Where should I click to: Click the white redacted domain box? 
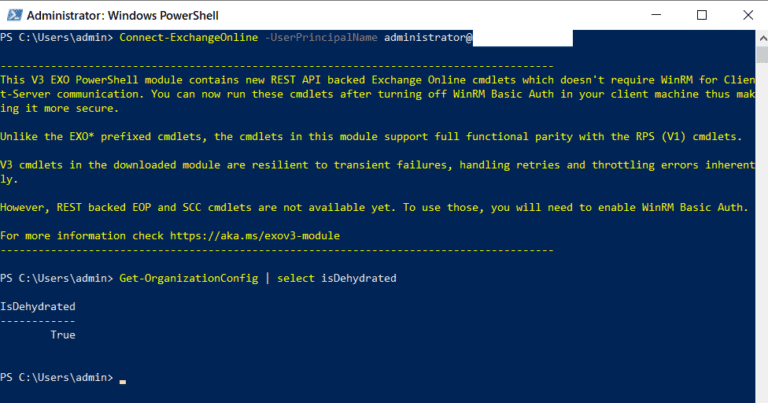coord(523,38)
